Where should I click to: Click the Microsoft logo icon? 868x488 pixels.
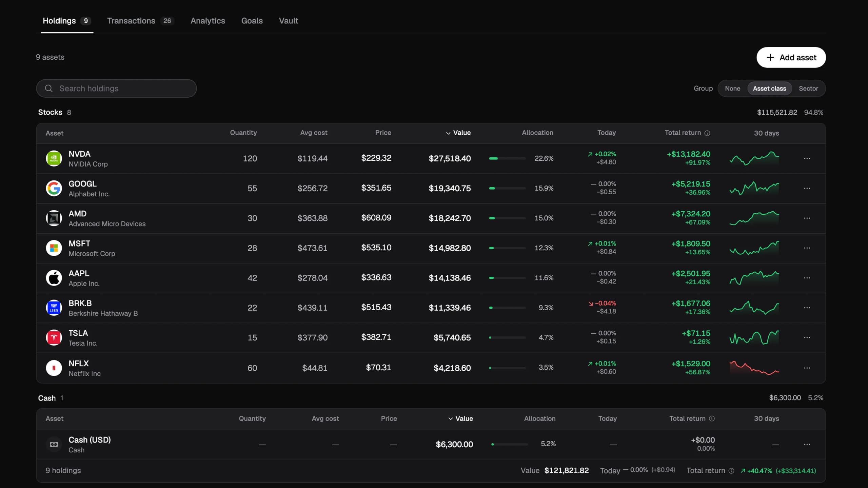(x=54, y=248)
